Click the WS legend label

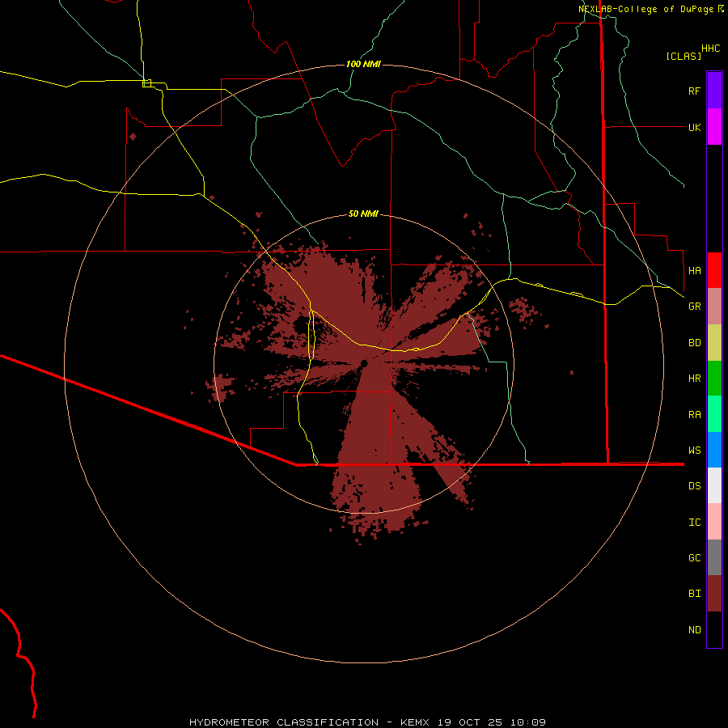coord(694,451)
